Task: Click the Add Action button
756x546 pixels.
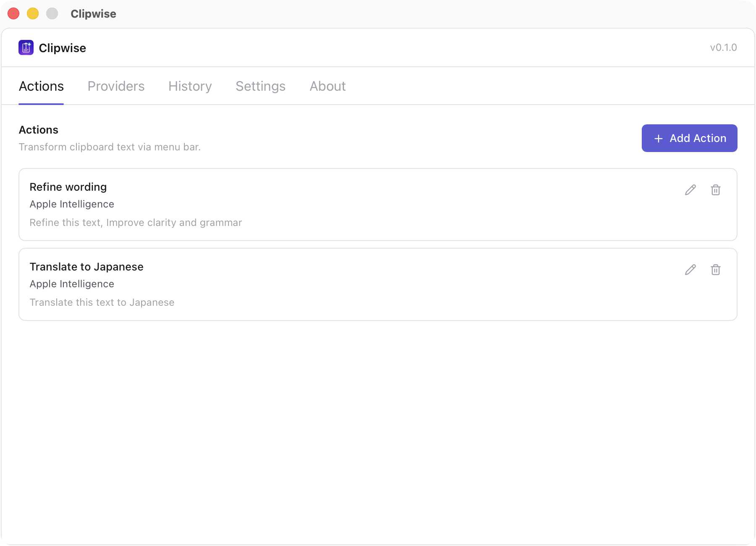Action: click(689, 138)
